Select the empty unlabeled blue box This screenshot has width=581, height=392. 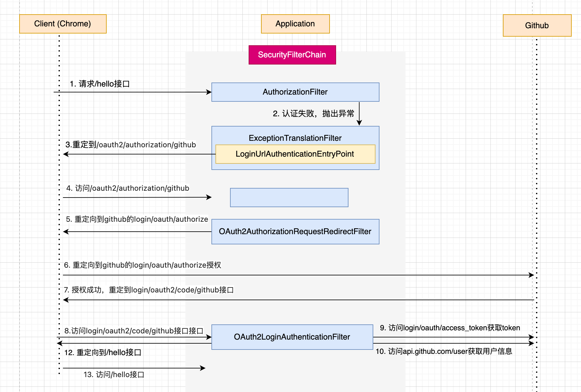coord(289,197)
